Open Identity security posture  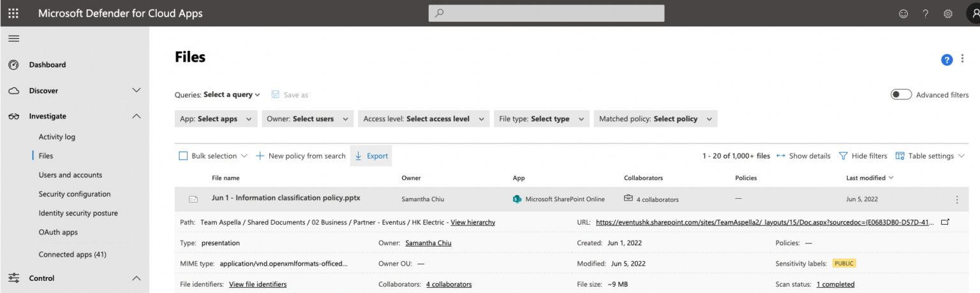coord(78,213)
